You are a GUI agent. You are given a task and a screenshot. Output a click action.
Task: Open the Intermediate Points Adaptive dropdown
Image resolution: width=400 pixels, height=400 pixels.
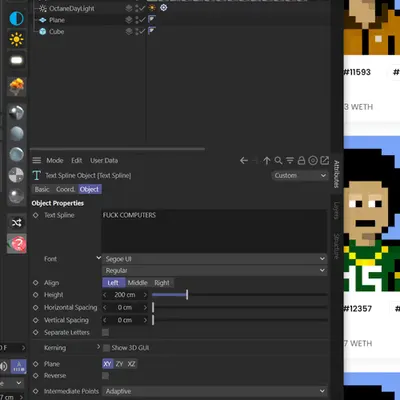coord(215,391)
